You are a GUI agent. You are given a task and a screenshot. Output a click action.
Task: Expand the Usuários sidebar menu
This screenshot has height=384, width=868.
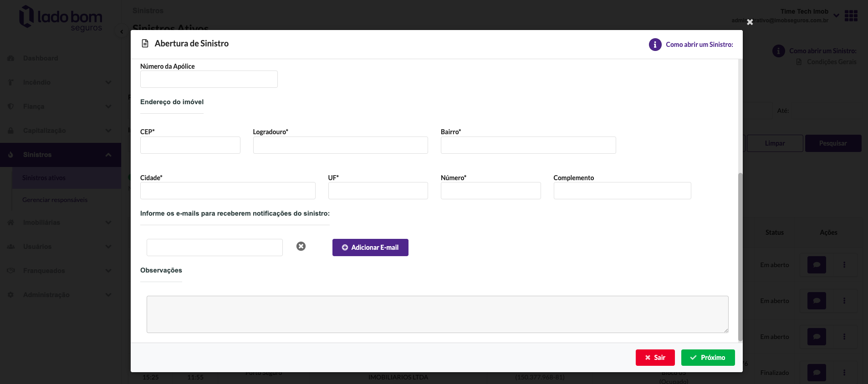point(61,247)
